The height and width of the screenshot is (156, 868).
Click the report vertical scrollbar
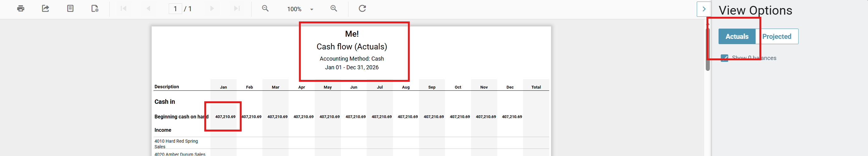coord(708,50)
